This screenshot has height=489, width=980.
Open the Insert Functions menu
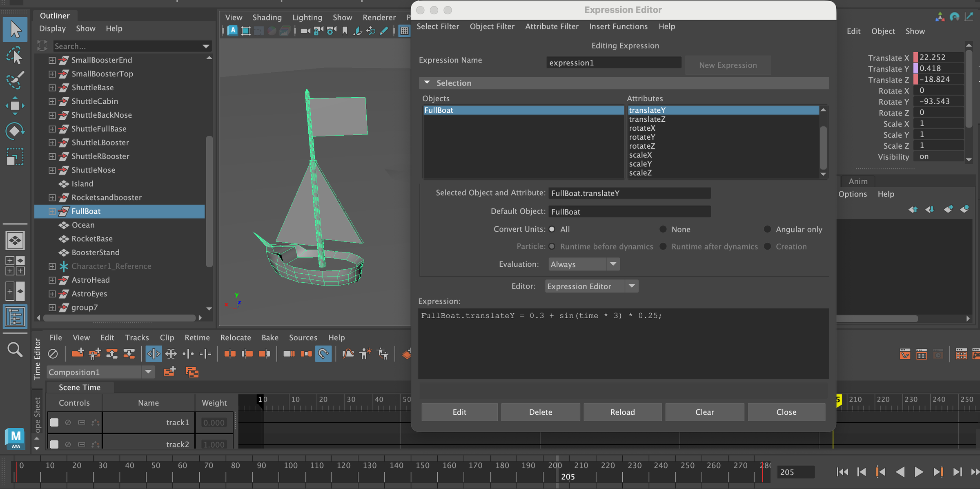point(618,26)
